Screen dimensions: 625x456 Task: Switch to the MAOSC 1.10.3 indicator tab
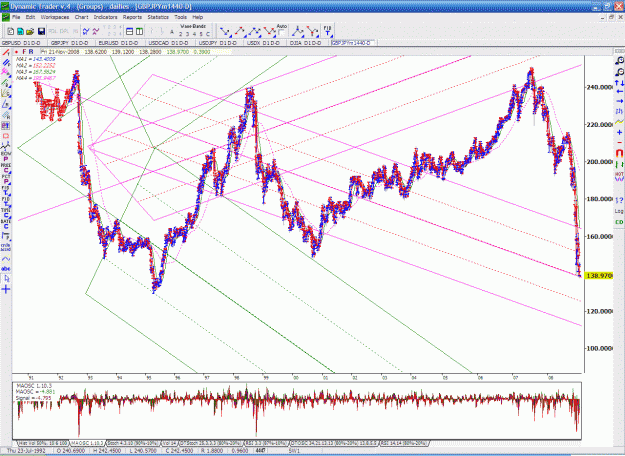point(88,443)
